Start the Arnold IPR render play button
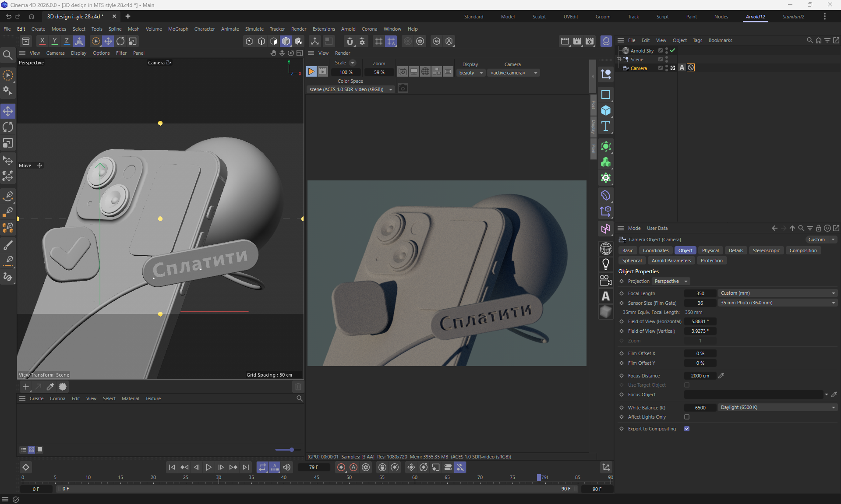 point(311,72)
